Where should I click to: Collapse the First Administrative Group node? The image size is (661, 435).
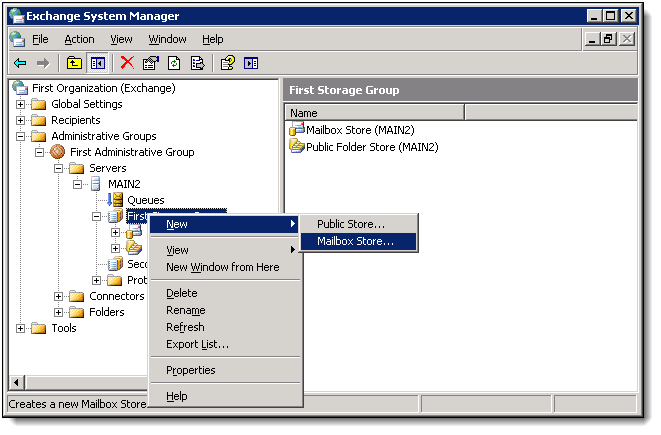[39, 152]
